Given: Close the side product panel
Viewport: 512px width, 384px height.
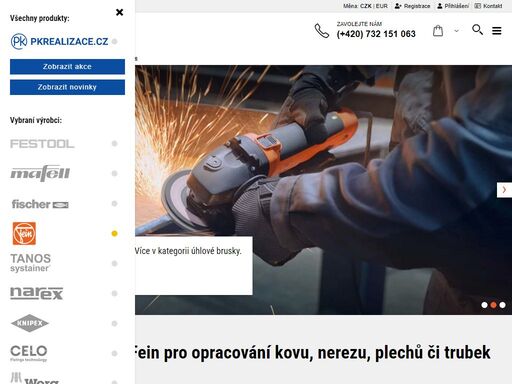Looking at the screenshot, I should [119, 12].
